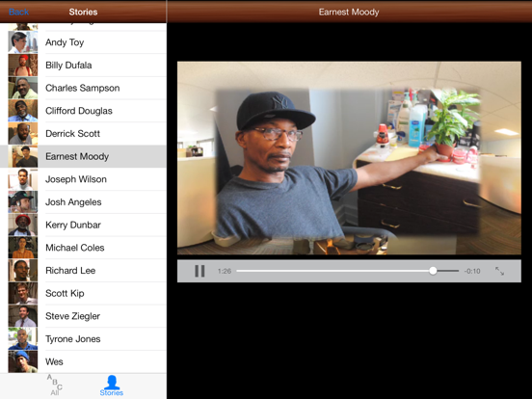Screen dimensions: 532x399
Task: Open Andy Toy's story
Action: pos(83,42)
